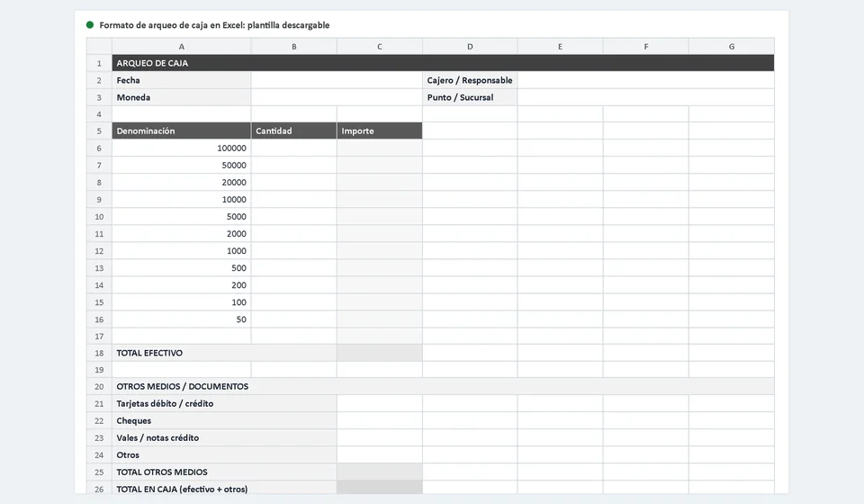Select row 20 header
This screenshot has width=864, height=504.
pyautogui.click(x=99, y=387)
